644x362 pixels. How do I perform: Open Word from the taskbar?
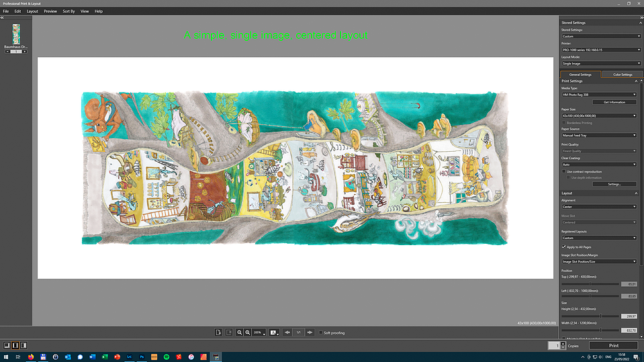pos(93,357)
